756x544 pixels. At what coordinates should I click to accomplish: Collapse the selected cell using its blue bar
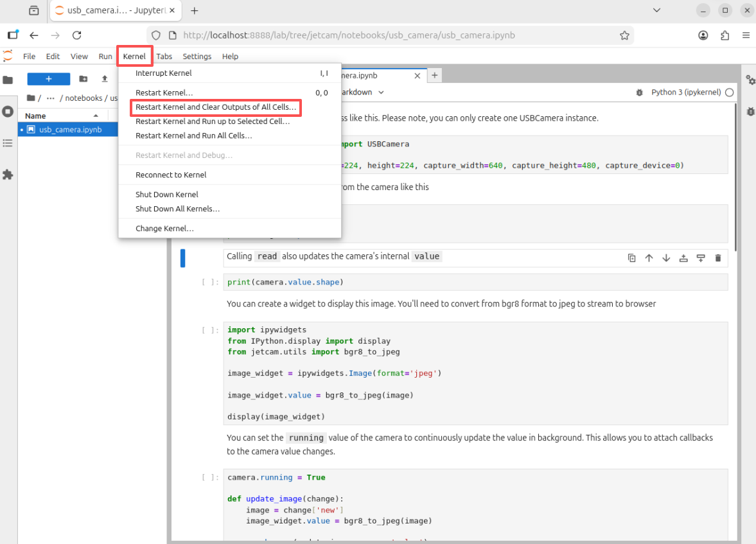point(182,258)
